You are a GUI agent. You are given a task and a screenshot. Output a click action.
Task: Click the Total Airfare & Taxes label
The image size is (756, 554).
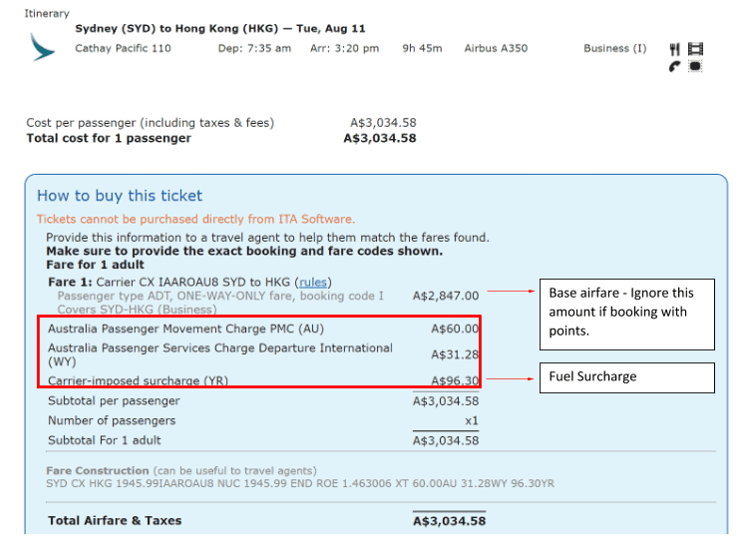[115, 521]
